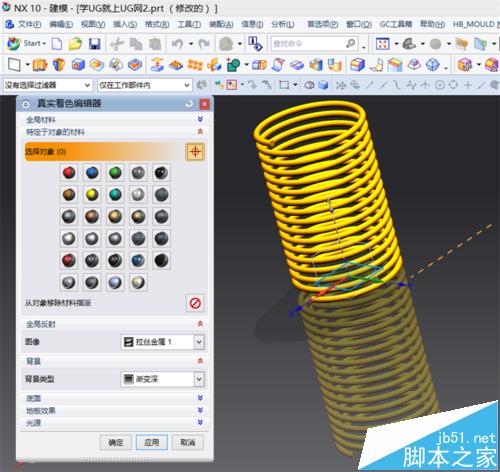Start a sketch with the blank rectangle icon
Image resolution: width=500 pixels, height=472 pixels.
[x=14, y=65]
